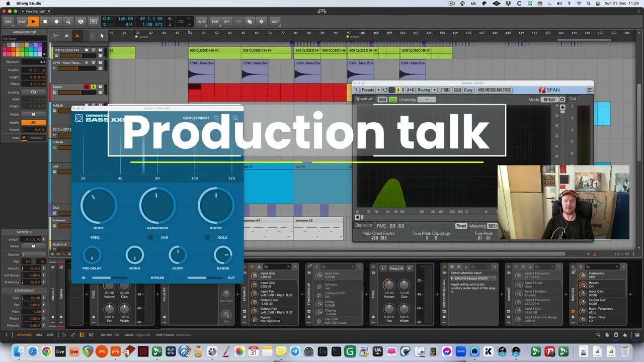Viewport: 644px width, 362px height.
Task: Open the PLAY menu
Action: (x=22, y=22)
